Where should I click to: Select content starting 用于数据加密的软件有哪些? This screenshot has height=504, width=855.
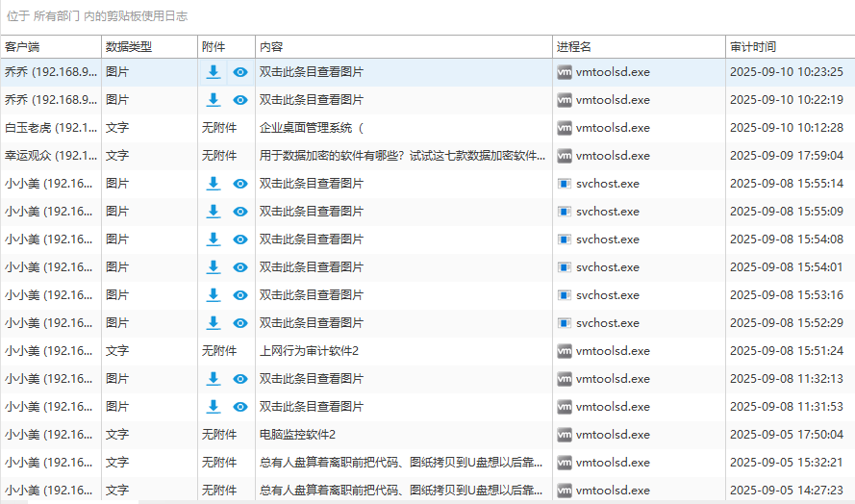404,156
